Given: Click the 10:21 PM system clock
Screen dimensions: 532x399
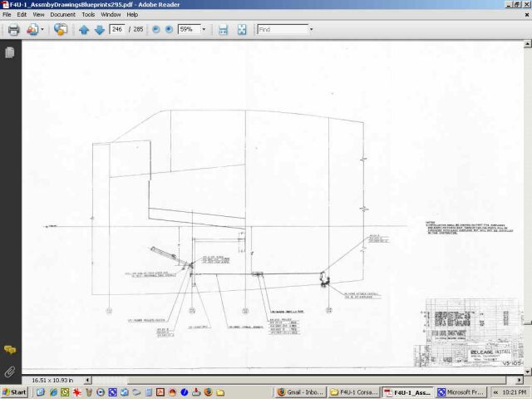Looking at the screenshot, I should click(515, 392).
